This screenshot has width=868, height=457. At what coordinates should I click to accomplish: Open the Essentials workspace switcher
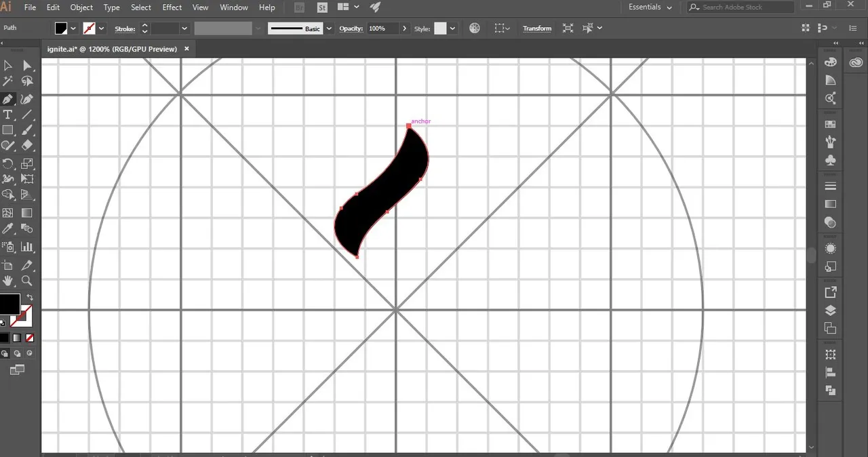coord(650,7)
